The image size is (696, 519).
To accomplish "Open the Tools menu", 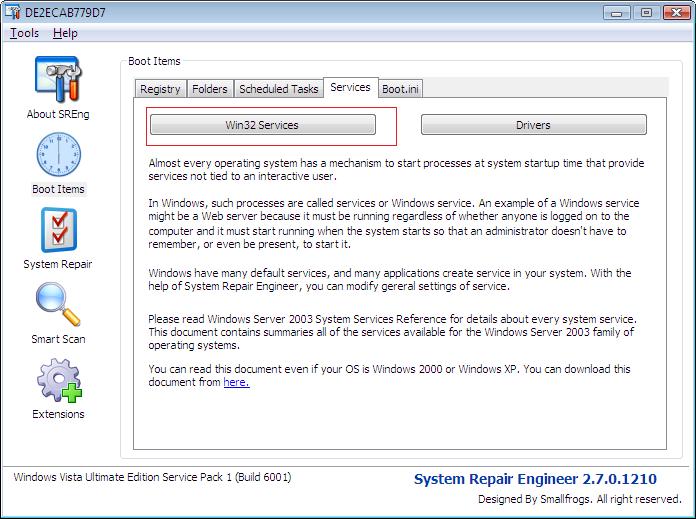I will pyautogui.click(x=24, y=33).
